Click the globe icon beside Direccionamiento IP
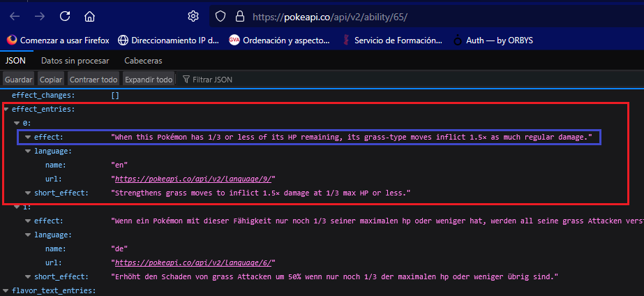644x296 pixels. click(123, 40)
